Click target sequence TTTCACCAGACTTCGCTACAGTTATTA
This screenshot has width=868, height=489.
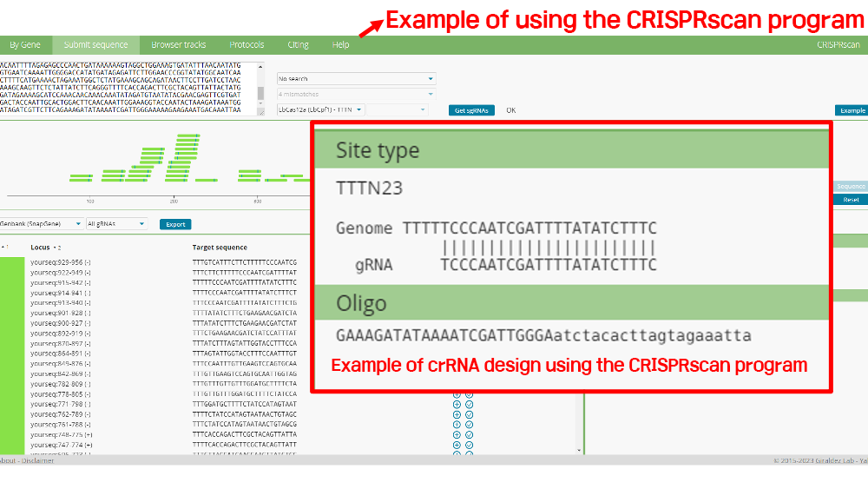(x=245, y=435)
